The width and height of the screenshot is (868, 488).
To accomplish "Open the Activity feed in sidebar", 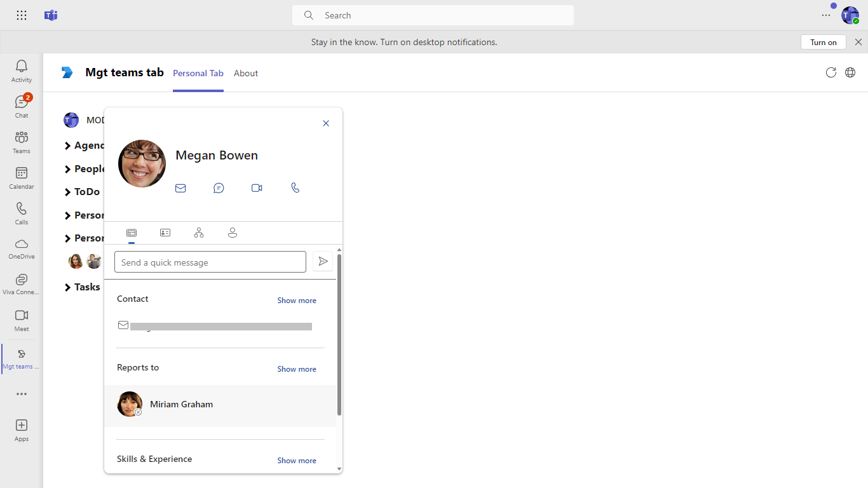I will click(x=22, y=71).
